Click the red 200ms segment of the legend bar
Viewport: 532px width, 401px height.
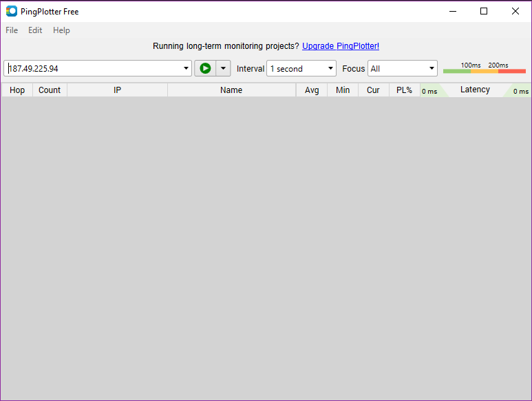511,71
